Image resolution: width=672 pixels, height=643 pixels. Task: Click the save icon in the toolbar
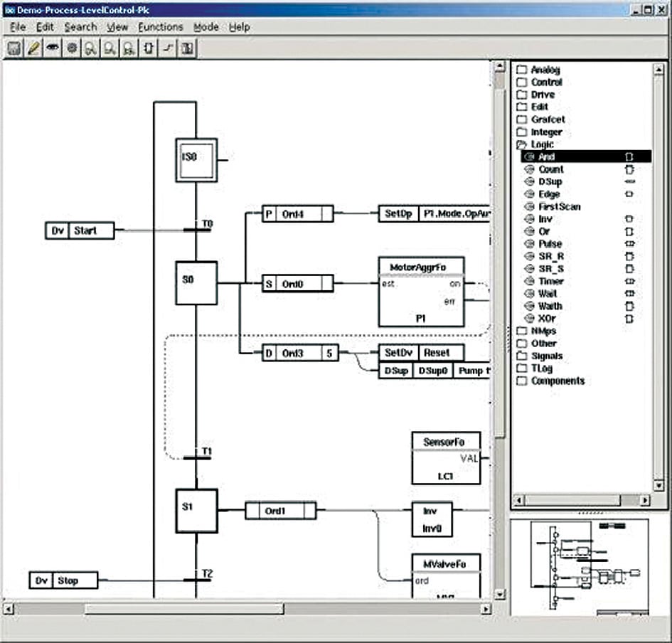[x=15, y=48]
